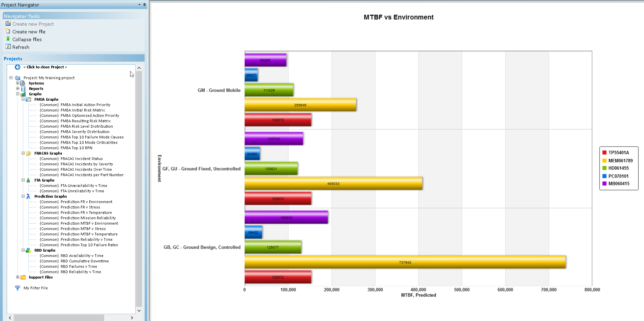The image size is (644, 321).
Task: Collapse the Graphs tree node
Action: (x=18, y=94)
